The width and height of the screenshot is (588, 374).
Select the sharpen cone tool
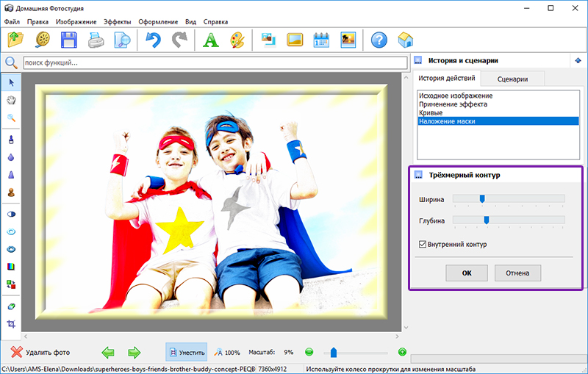point(11,175)
